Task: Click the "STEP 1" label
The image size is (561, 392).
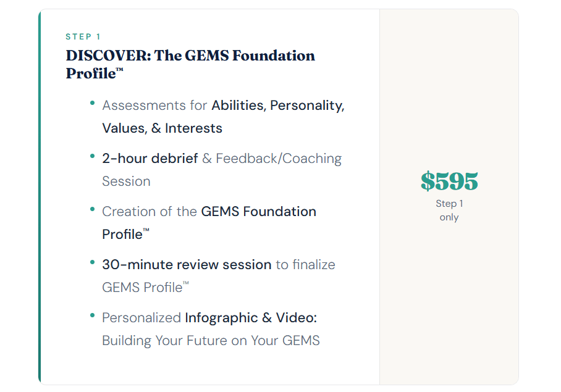Action: tap(83, 37)
